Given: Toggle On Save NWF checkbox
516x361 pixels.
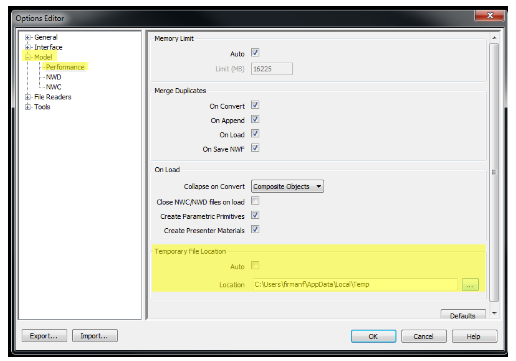Looking at the screenshot, I should 255,148.
